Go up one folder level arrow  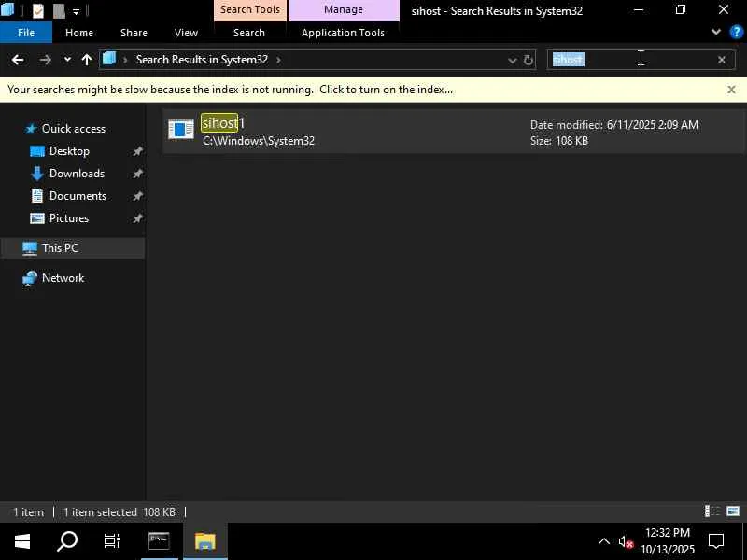[x=86, y=60]
